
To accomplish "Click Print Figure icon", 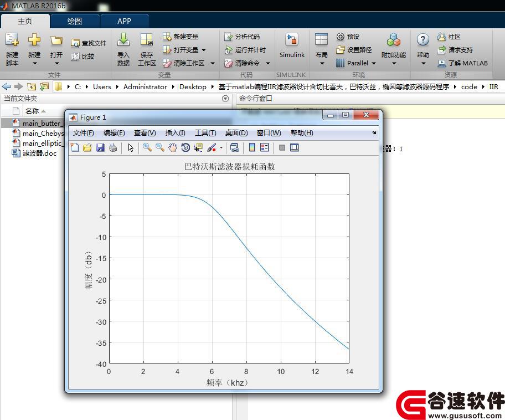I will pos(113,147).
